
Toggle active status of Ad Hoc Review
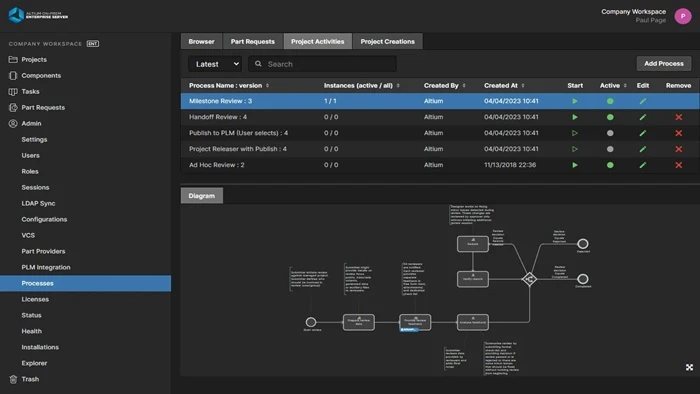click(x=610, y=165)
